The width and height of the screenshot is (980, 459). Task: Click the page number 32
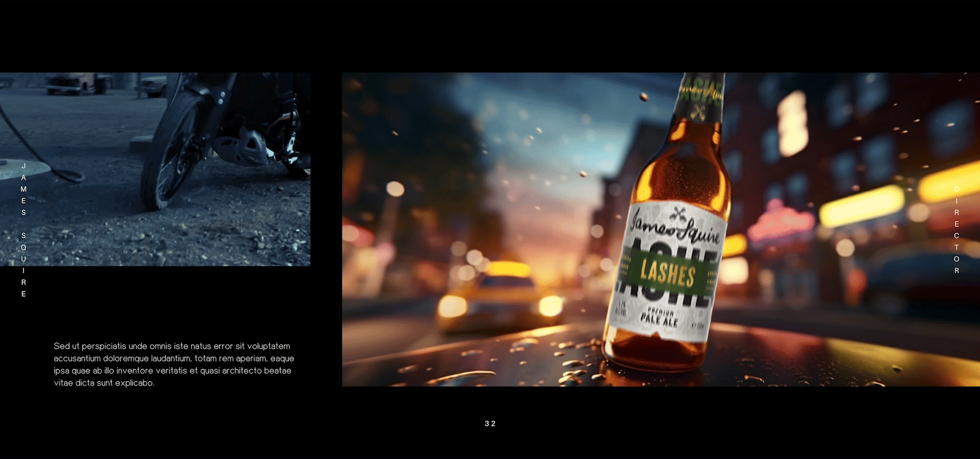pyautogui.click(x=490, y=424)
